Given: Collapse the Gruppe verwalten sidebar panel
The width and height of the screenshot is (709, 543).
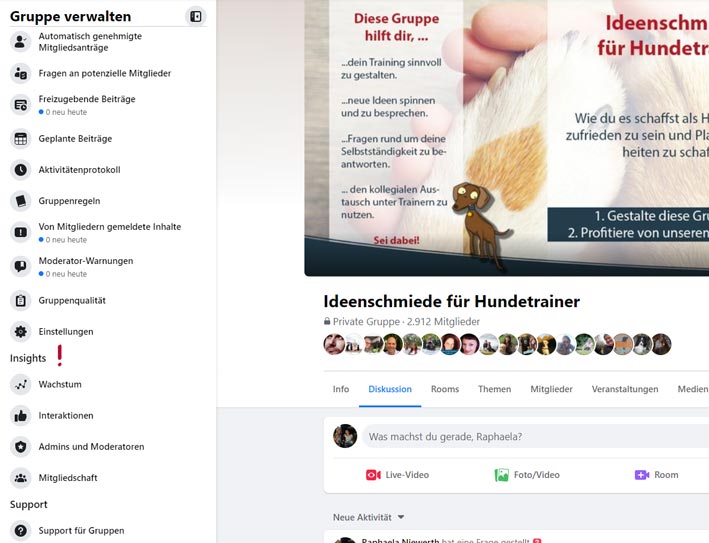Looking at the screenshot, I should (x=196, y=16).
